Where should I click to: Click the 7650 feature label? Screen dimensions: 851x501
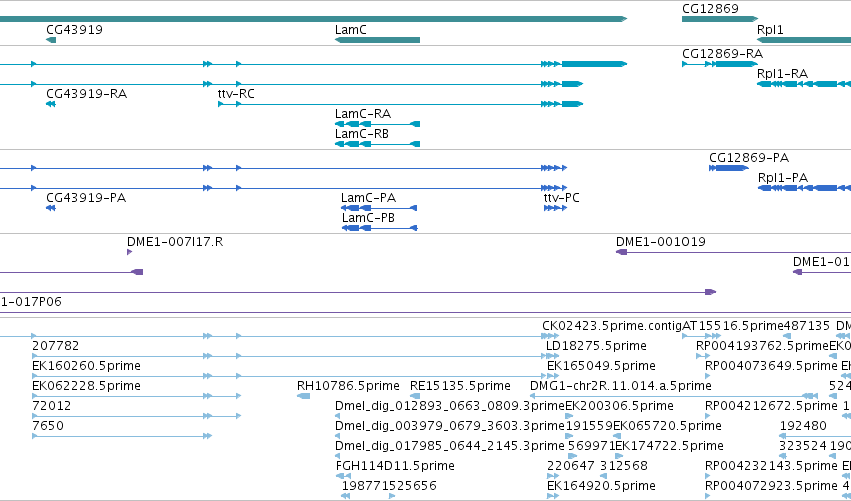coord(48,427)
